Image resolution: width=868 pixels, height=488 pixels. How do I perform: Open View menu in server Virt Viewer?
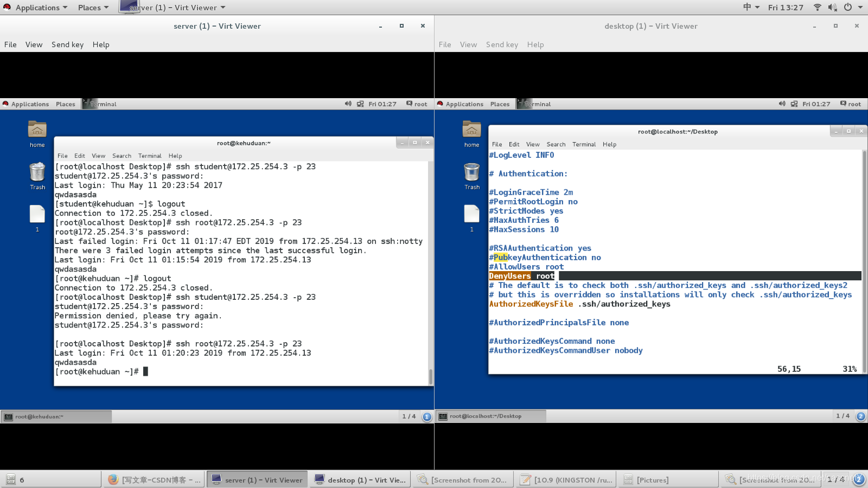[34, 44]
